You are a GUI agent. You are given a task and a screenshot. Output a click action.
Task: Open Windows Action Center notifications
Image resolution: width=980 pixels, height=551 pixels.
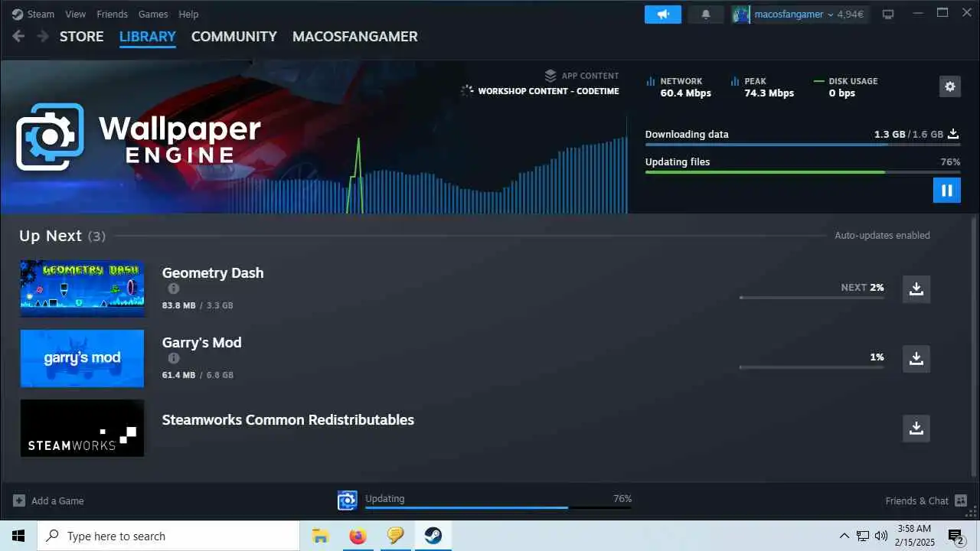[955, 536]
